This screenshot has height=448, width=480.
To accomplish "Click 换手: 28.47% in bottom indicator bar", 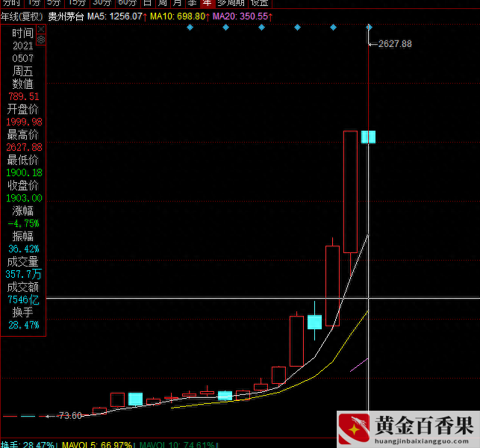I will [29, 444].
